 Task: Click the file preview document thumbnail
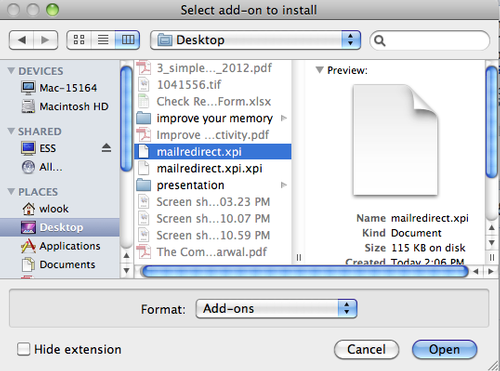click(396, 140)
